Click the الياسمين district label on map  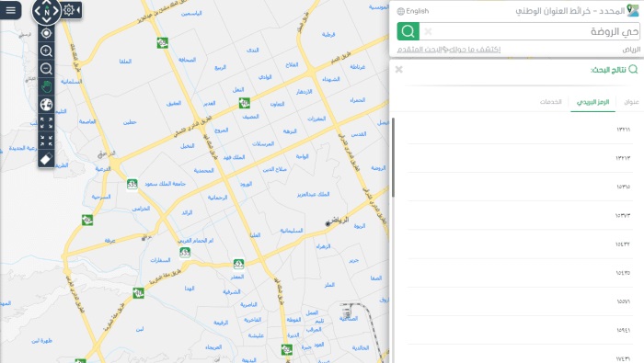(x=191, y=14)
